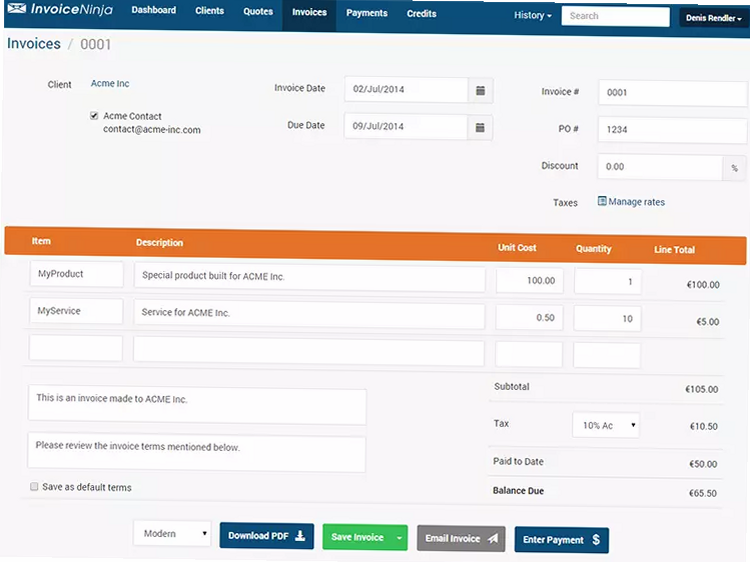
Task: Edit the Service for ACME description
Action: [309, 314]
